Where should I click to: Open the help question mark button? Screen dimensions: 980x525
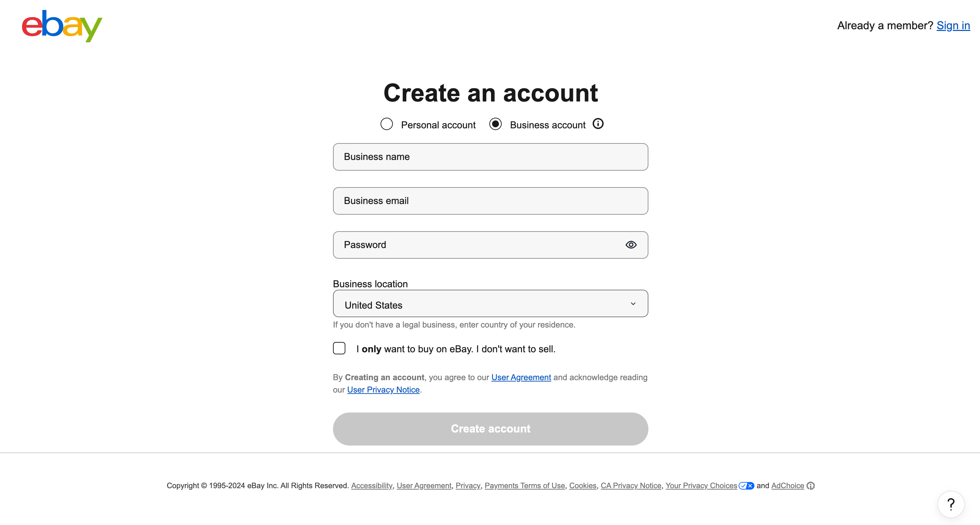click(x=950, y=504)
